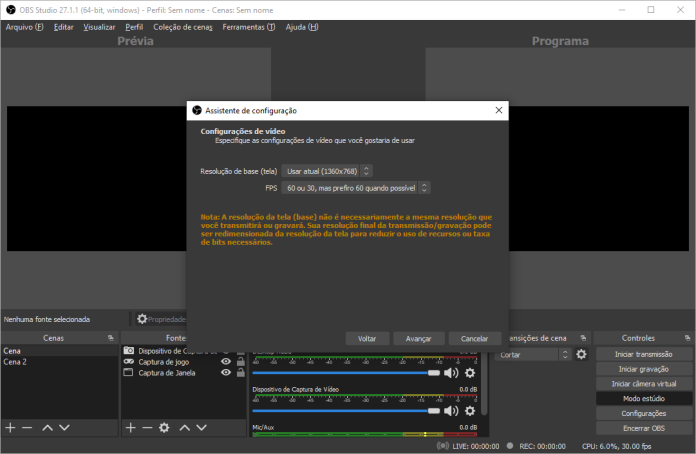Viewport: 696px width, 454px height.
Task: Click Voltar in configuration wizard
Action: (x=367, y=339)
